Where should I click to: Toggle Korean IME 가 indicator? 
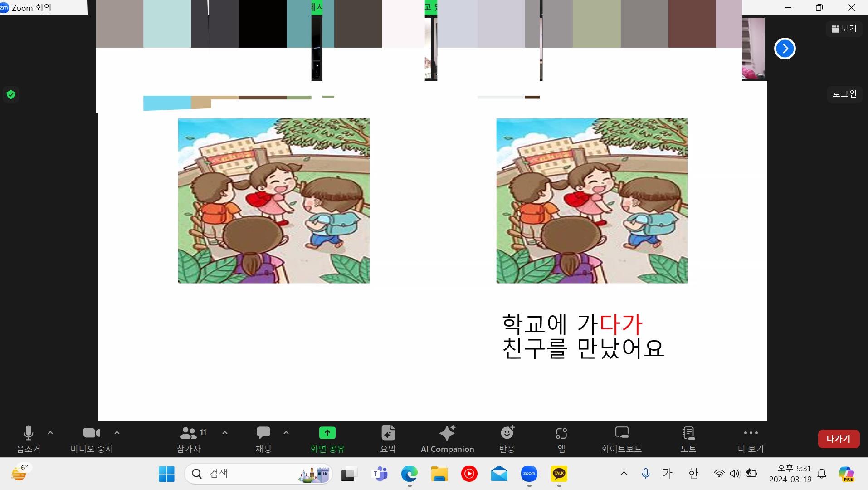coord(668,474)
